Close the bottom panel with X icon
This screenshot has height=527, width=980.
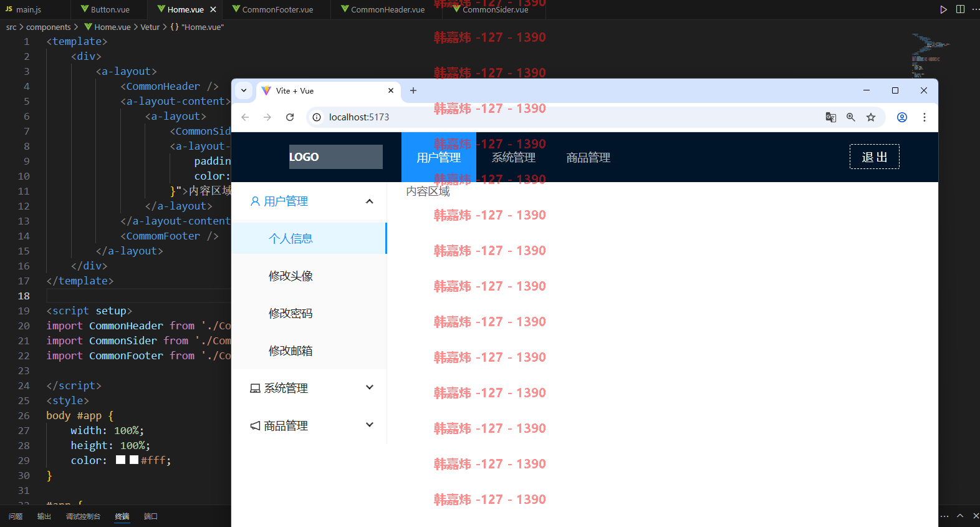(976, 516)
